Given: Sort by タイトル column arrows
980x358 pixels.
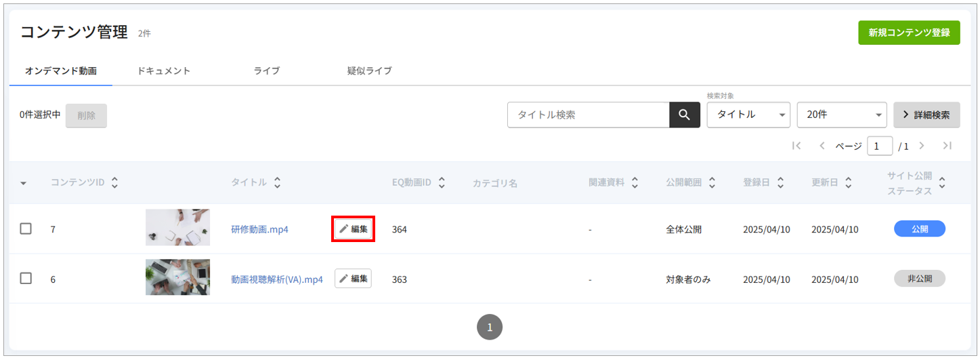Looking at the screenshot, I should click(x=277, y=182).
